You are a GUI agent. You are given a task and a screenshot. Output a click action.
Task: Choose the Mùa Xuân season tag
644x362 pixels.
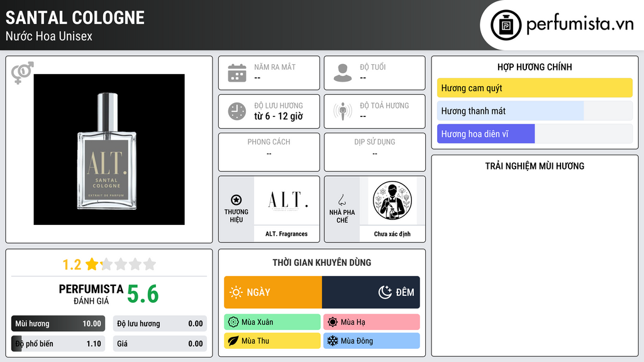[272, 322]
